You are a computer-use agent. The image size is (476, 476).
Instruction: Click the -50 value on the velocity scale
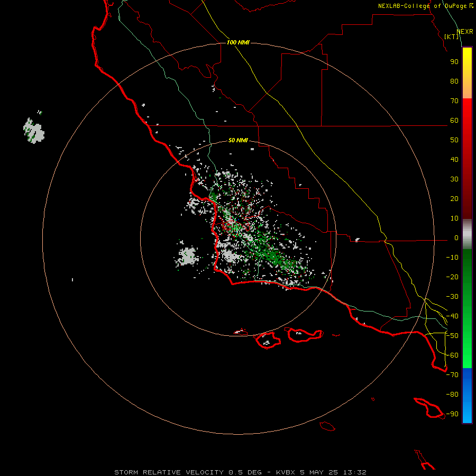(452, 336)
